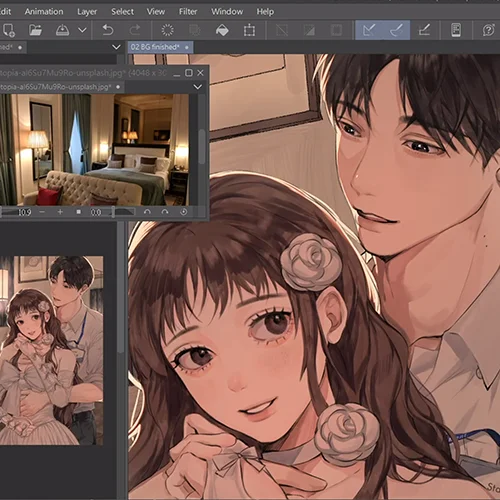The image size is (500, 500).
Task: Expand the canvas tab list chevron in left panel
Action: (x=116, y=47)
